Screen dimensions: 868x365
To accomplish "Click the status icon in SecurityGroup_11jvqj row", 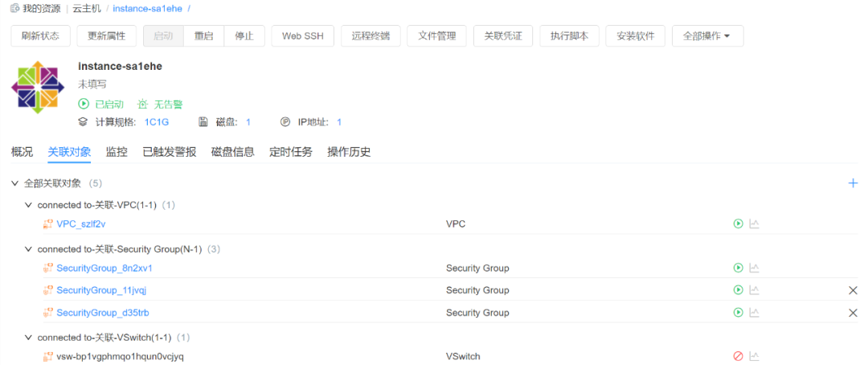I will (738, 290).
